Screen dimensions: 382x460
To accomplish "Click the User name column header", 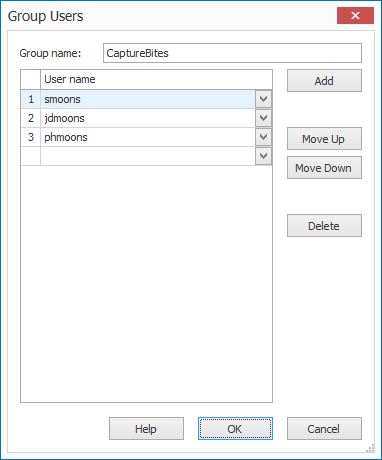I will [x=156, y=79].
